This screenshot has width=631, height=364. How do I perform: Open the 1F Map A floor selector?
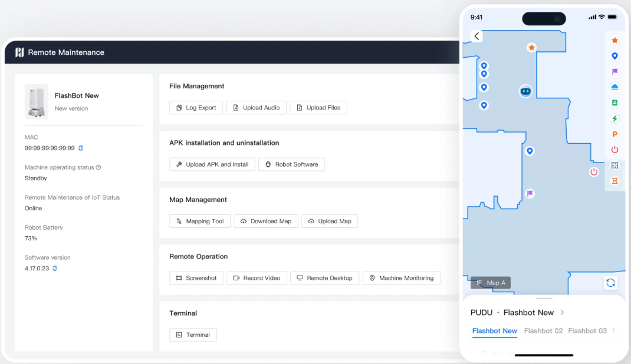pyautogui.click(x=491, y=283)
